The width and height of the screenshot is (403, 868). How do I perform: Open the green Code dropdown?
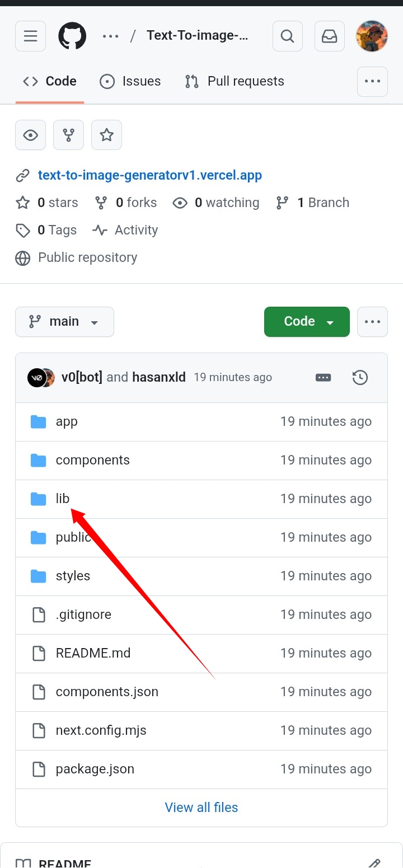(307, 322)
